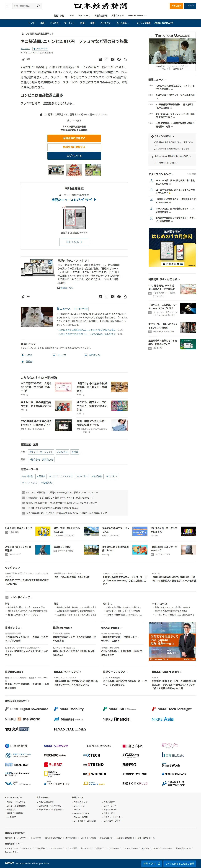The width and height of the screenshot is (201, 868).
Task: Expand the トップ navigation dropdown
Action: click(32, 23)
